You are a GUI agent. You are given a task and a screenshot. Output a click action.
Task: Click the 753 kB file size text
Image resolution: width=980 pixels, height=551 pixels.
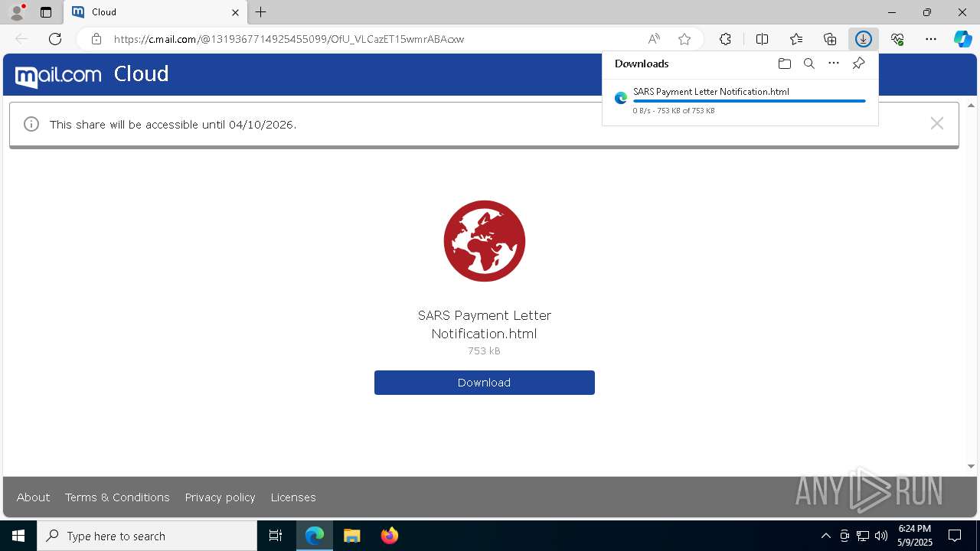(484, 351)
